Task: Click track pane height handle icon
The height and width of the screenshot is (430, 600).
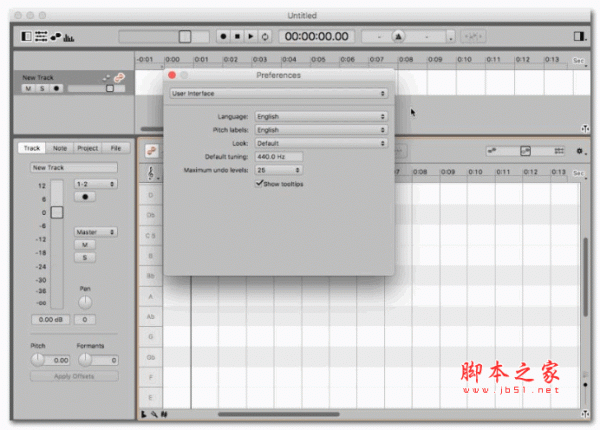Action: 585,129
